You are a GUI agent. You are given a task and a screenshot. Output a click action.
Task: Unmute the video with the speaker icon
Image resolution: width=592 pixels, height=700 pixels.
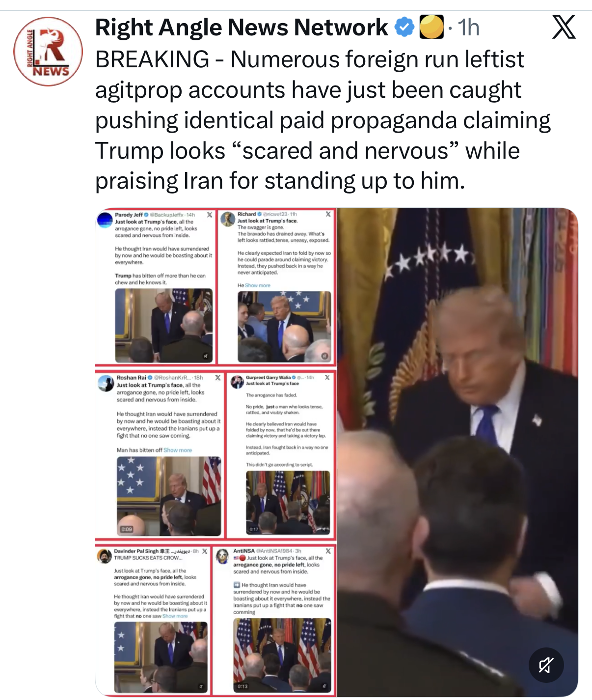546,665
